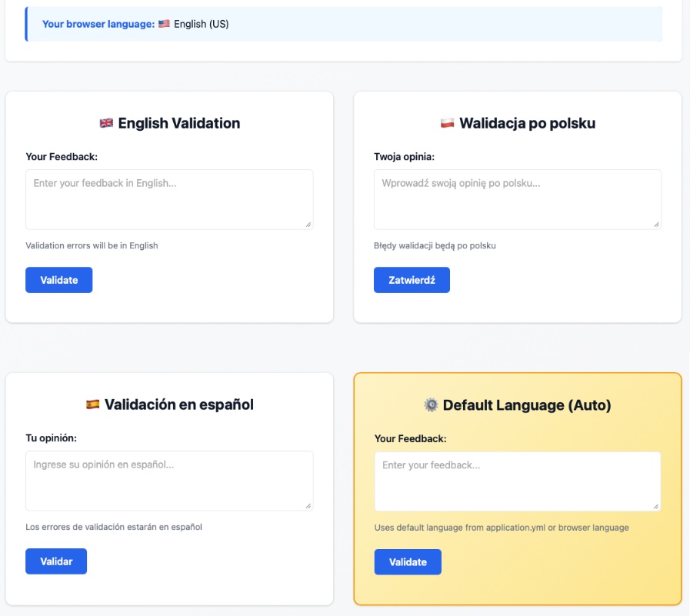Click the 'Tu opinión:' label

coord(52,438)
